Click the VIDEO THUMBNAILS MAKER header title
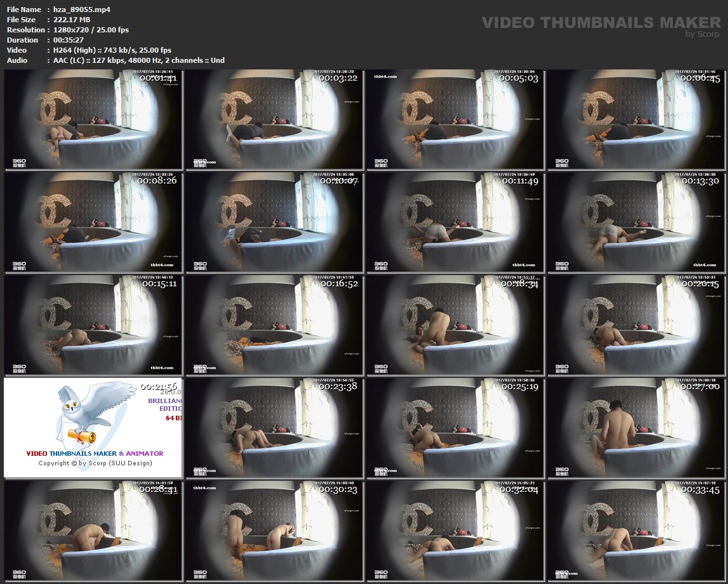Viewport: 728px width, 584px height. click(x=601, y=22)
